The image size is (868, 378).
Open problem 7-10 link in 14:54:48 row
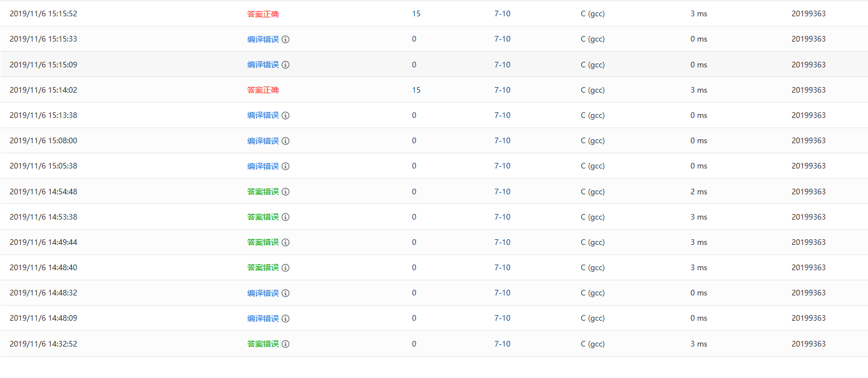503,192
